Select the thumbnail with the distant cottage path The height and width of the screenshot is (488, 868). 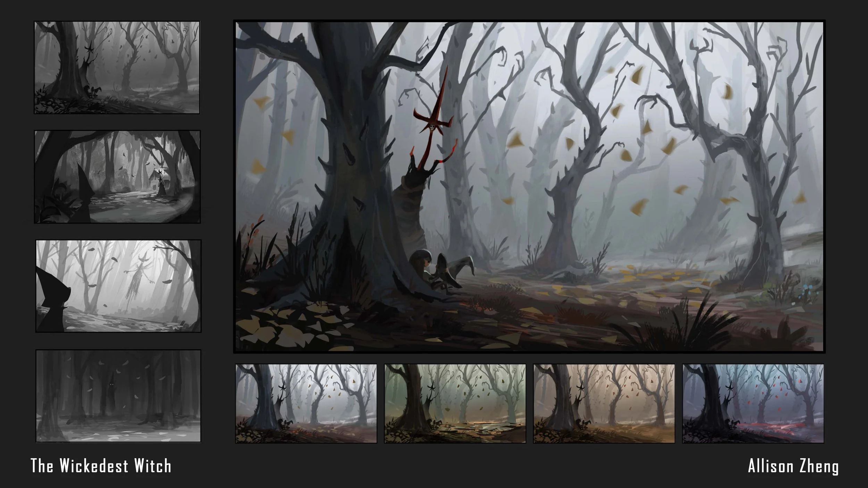pos(117,177)
